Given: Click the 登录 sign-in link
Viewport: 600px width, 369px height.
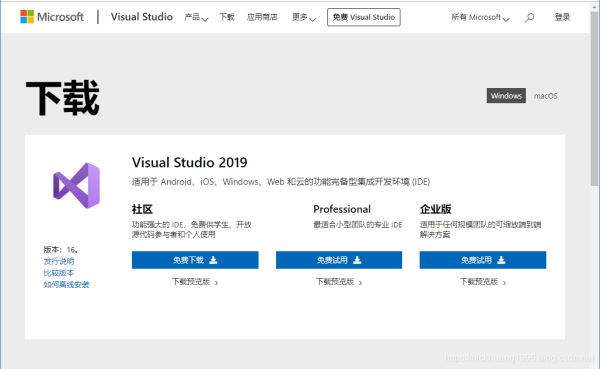Looking at the screenshot, I should 562,17.
